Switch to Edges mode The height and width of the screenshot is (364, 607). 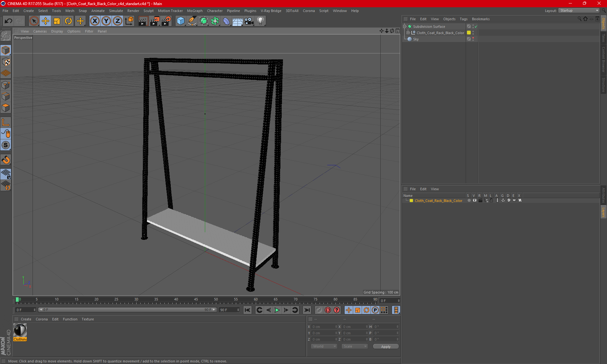click(x=6, y=96)
